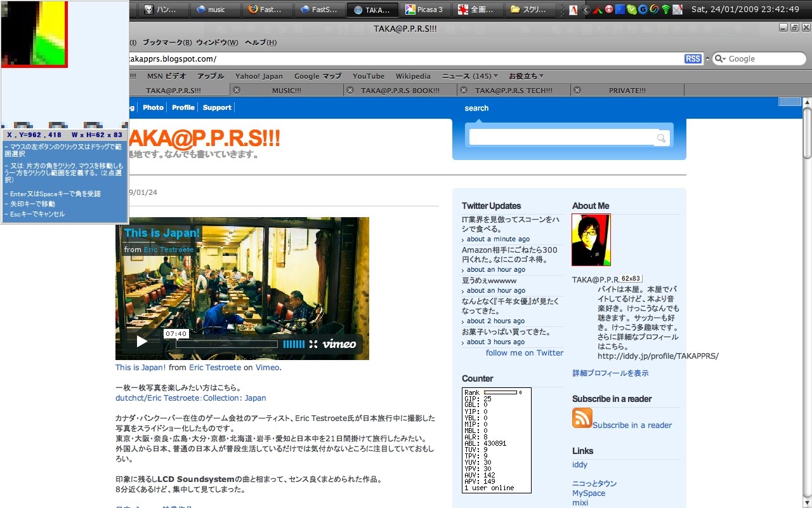The height and width of the screenshot is (508, 812).
Task: Click Subscribe in a reader link text
Action: click(x=632, y=425)
